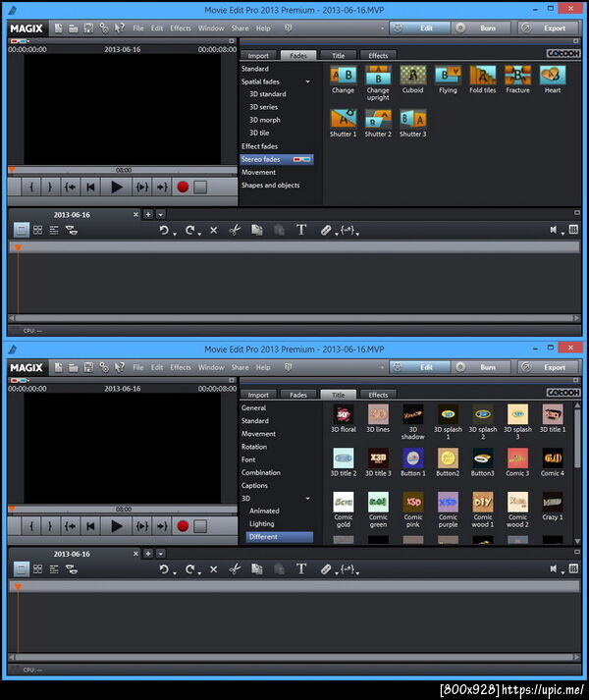Screen dimensions: 589x700
Task: Click the new project icon in the top window
Action: coord(59,28)
